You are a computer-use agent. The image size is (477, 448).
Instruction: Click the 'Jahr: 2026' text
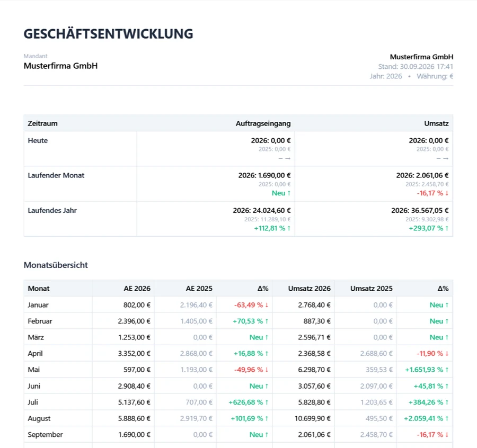pos(386,76)
